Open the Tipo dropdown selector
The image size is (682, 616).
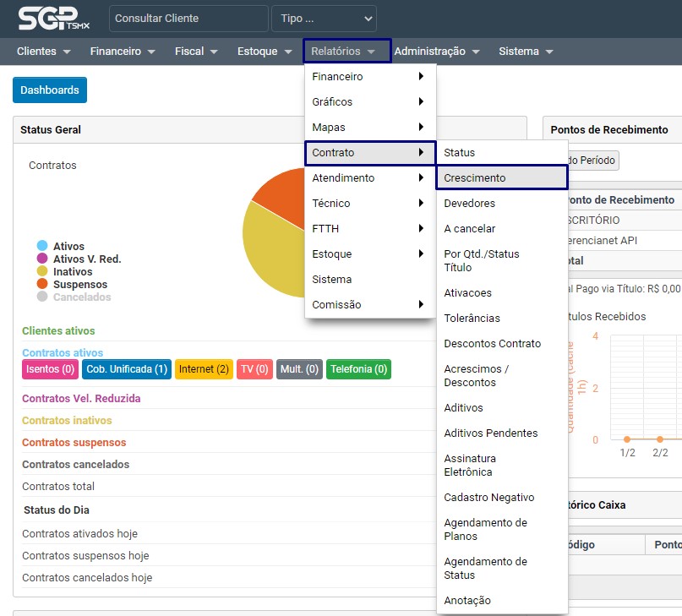coord(324,19)
